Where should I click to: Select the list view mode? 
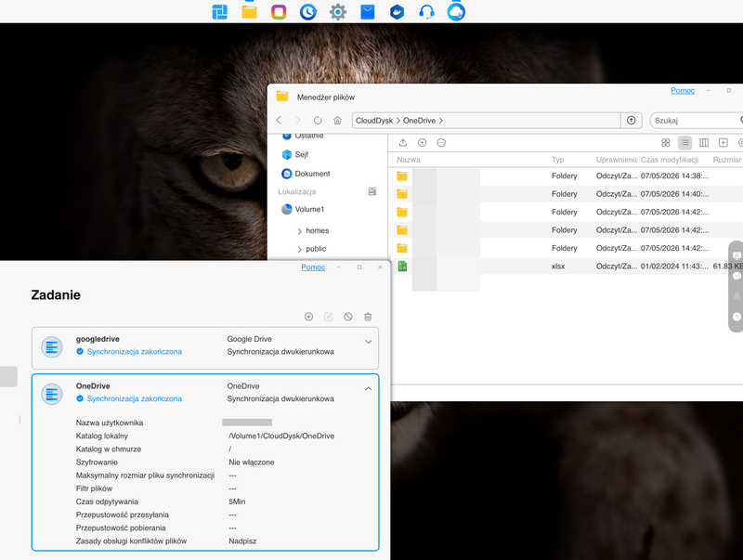point(684,143)
